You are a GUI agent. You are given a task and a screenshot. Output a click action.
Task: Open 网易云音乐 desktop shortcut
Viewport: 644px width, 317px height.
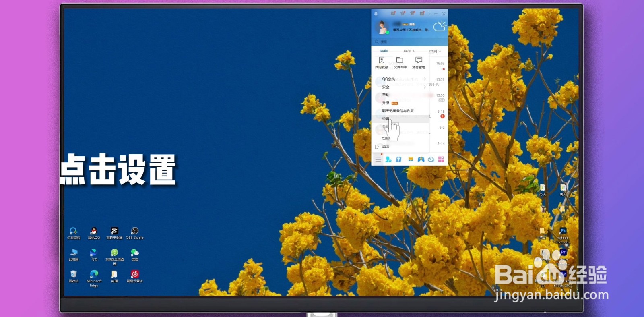pos(135,277)
